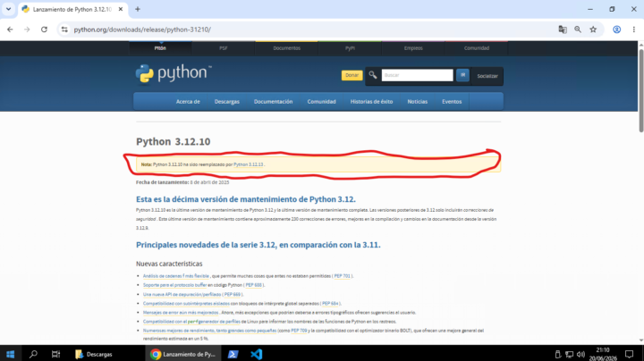644x361 pixels.
Task: Open the Eventos menu
Action: [452, 101]
